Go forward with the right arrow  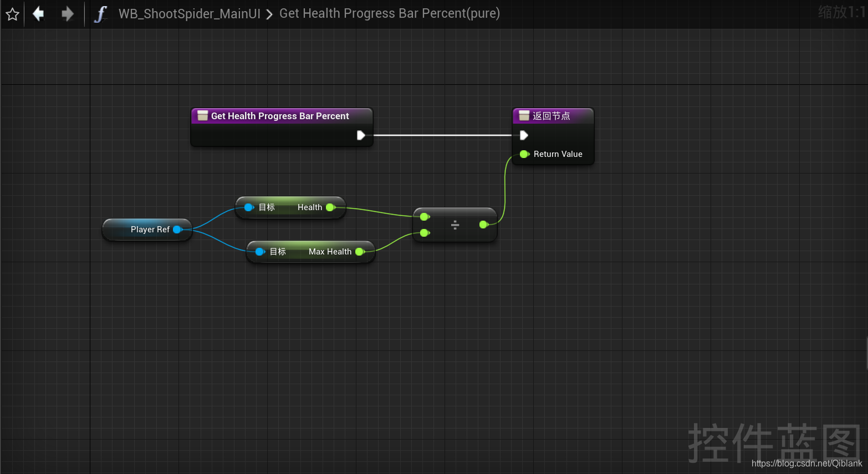pos(68,13)
